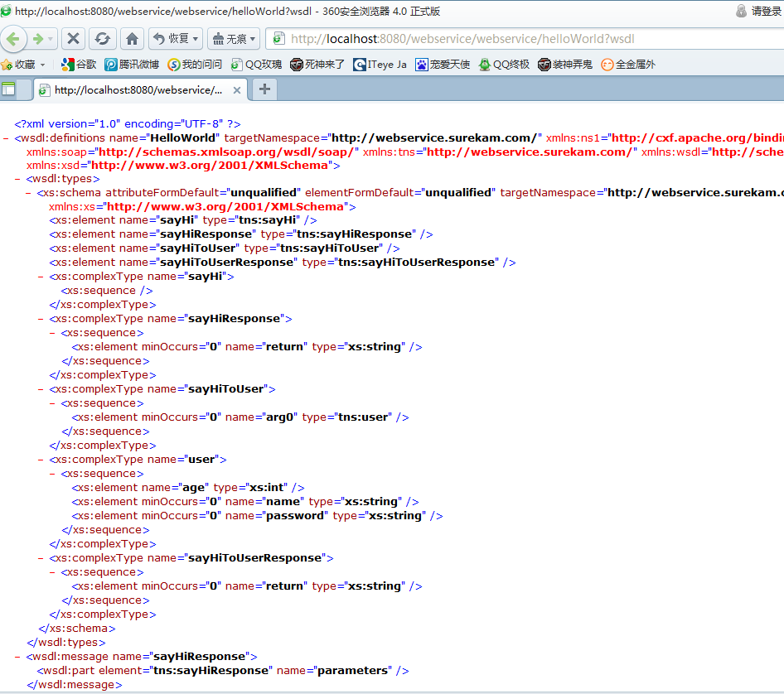Open the 腾讯微博 bookmark
Image resolution: width=784 pixels, height=694 pixels.
tap(132, 65)
